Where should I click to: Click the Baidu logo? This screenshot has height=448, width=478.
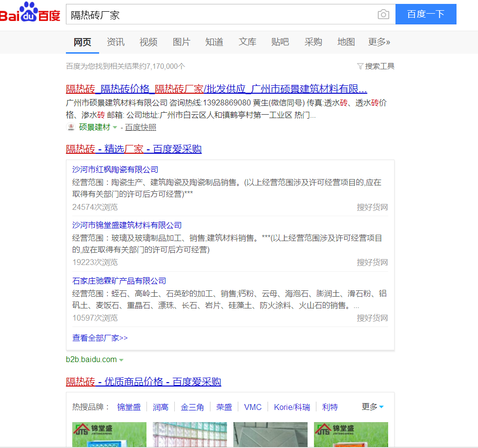pyautogui.click(x=30, y=12)
